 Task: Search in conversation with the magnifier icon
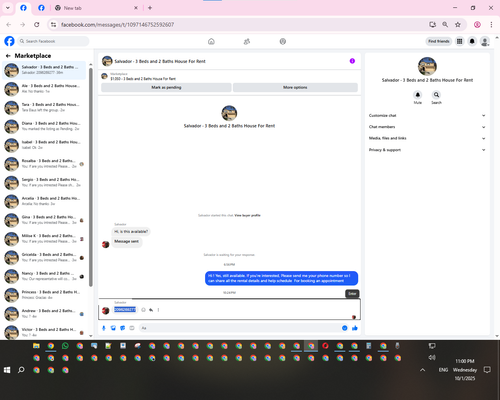pyautogui.click(x=436, y=95)
